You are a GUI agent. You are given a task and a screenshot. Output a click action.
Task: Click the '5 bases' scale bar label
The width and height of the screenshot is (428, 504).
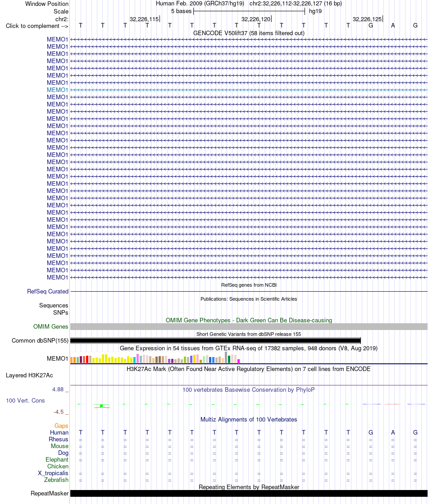point(181,11)
